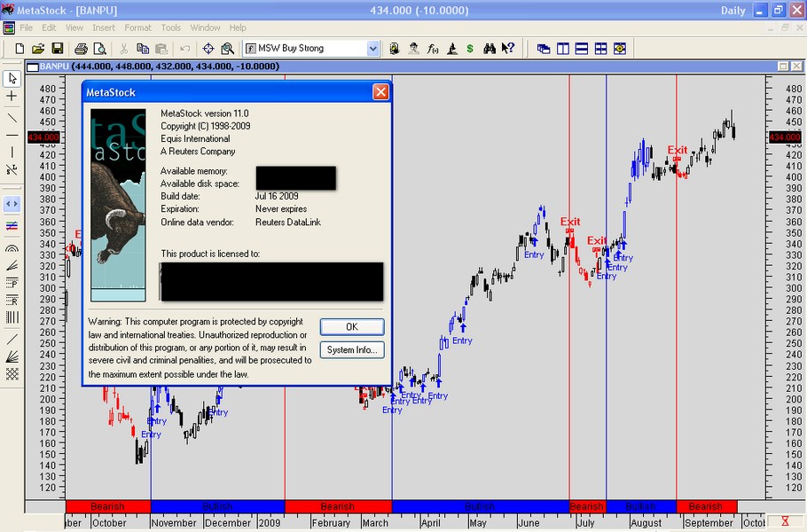Open Print Preview from the toolbar
Viewport: 807px width, 532px height.
click(100, 49)
